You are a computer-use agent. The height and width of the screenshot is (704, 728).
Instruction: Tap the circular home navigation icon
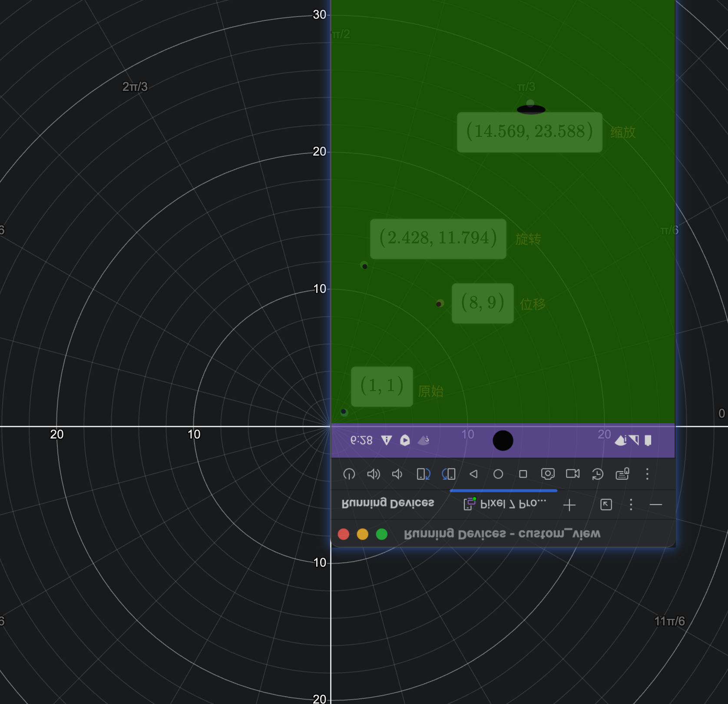[498, 474]
